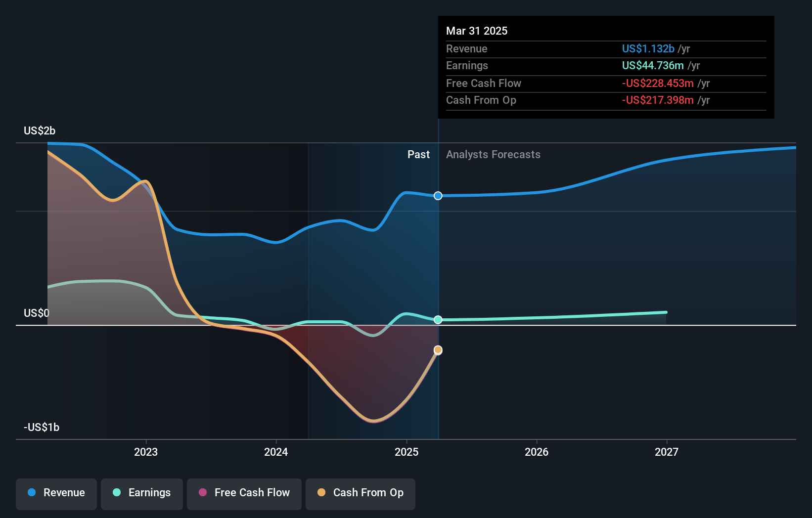Click the 2026 x-axis label
This screenshot has width=812, height=518.
click(537, 452)
